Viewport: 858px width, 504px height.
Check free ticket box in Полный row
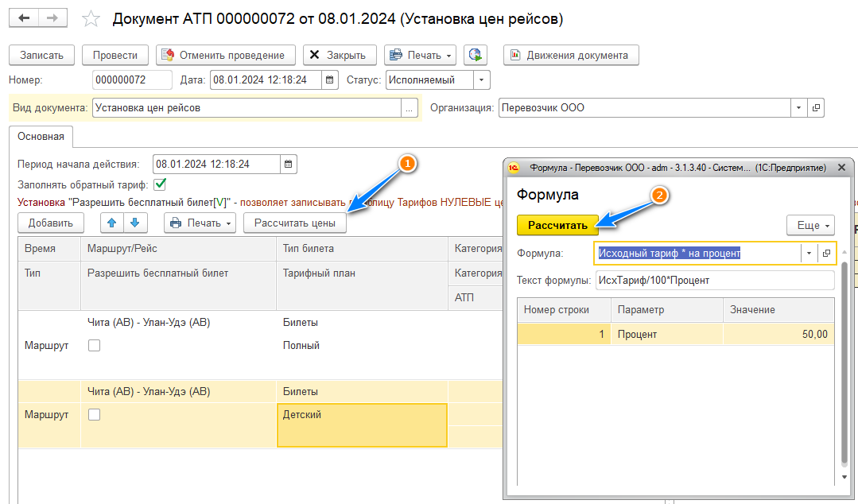point(95,346)
